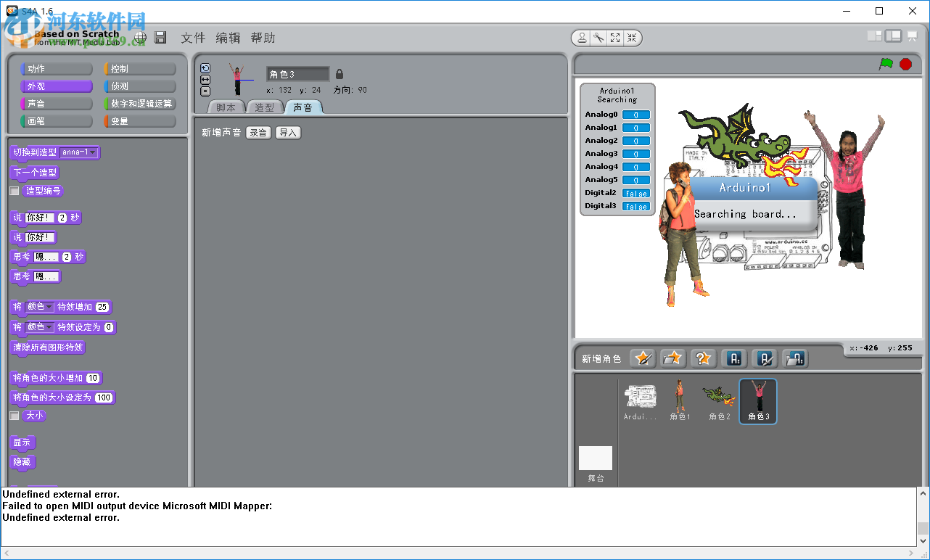The width and height of the screenshot is (930, 560).
Task: Select the shrink sprite tool
Action: [x=632, y=38]
